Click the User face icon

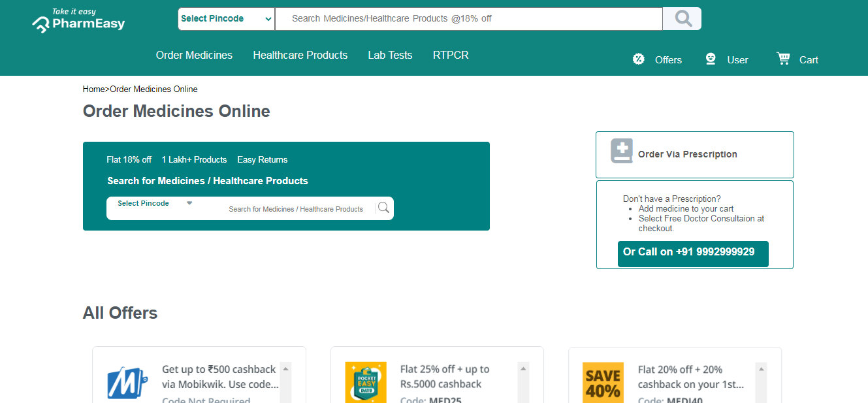711,59
